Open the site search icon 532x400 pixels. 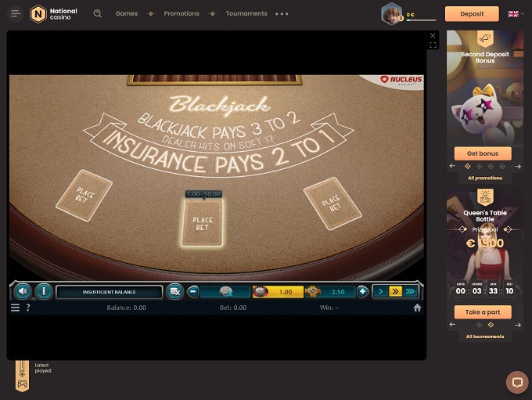coord(98,13)
